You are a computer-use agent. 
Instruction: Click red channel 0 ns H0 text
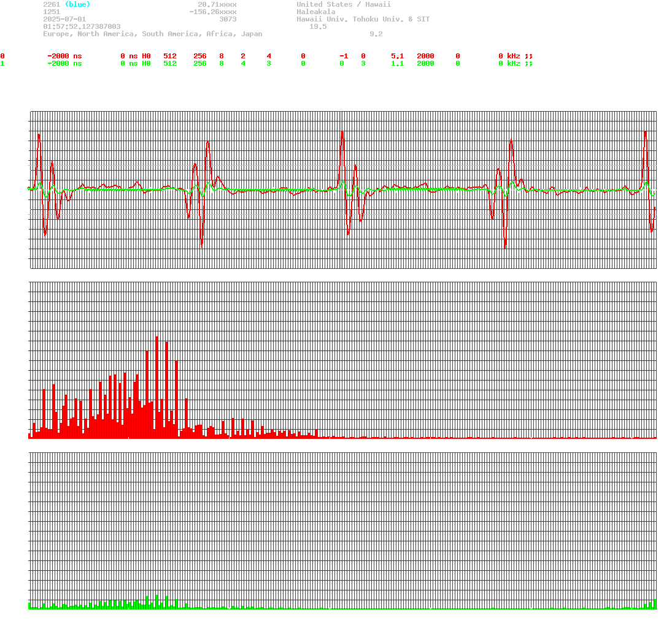click(136, 56)
